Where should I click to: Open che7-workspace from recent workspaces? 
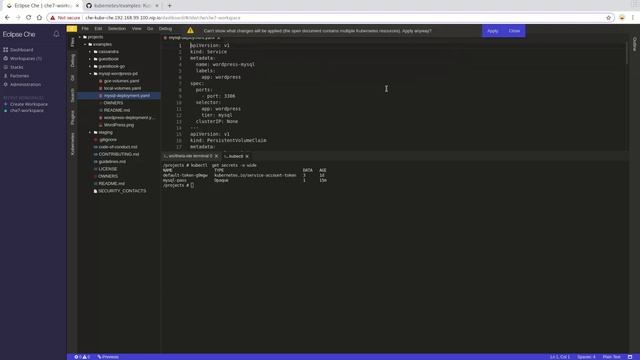[27, 111]
